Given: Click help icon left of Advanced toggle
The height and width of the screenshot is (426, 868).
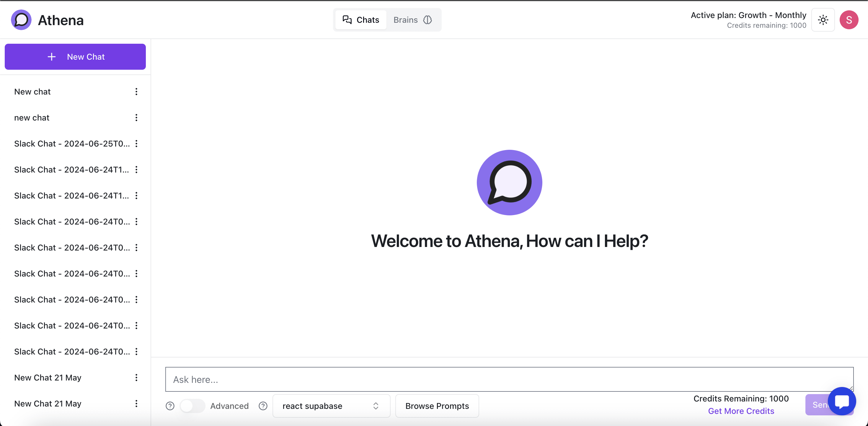Looking at the screenshot, I should click(x=170, y=406).
